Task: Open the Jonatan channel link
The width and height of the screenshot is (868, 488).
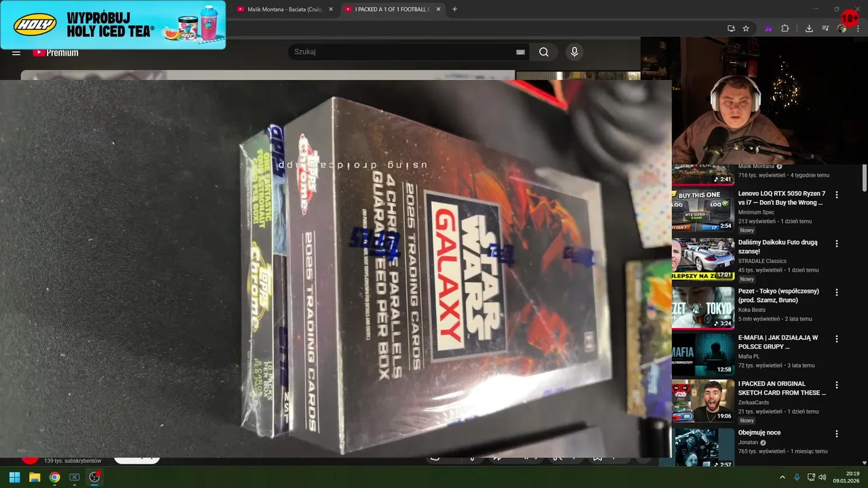Action: (749, 443)
